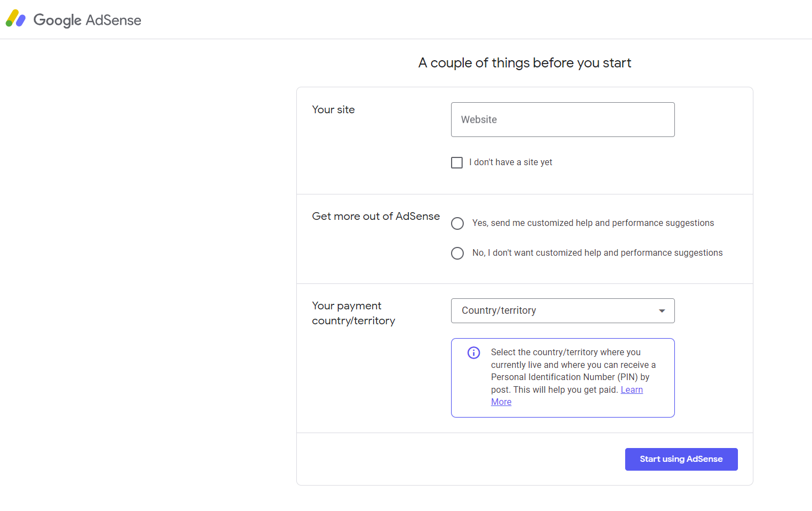Click the "A couple of things before you start" heading
The height and width of the screenshot is (511, 812).
(525, 63)
